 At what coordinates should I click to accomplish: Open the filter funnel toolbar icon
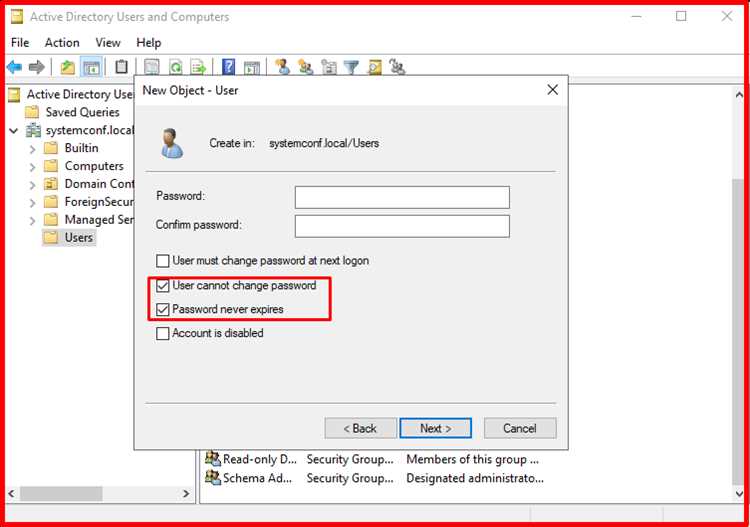point(351,67)
